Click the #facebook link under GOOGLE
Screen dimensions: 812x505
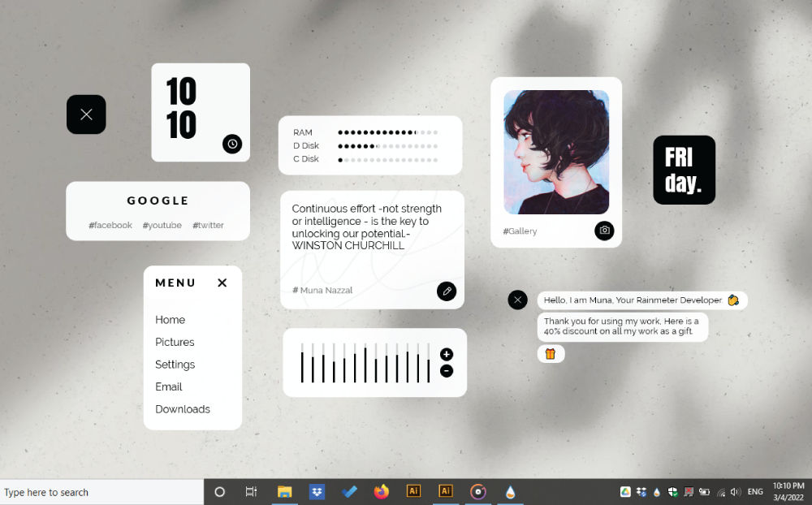(x=110, y=225)
